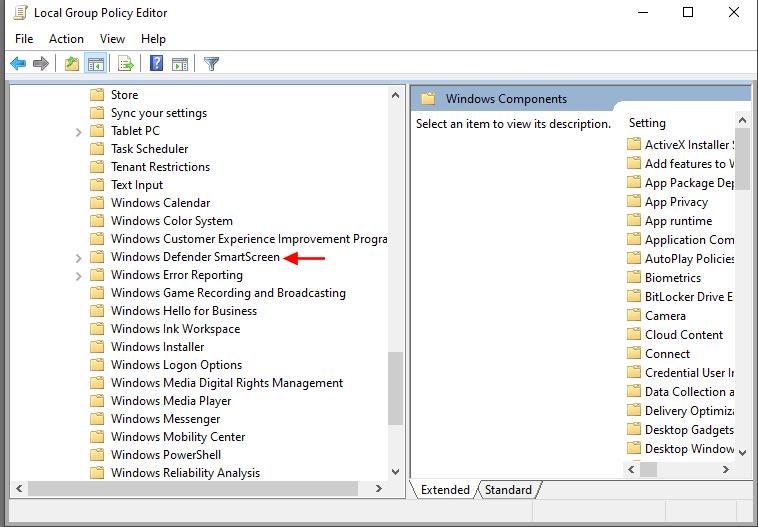Select Desktop Gadgets setting entry
Screen dimensions: 758x527
[689, 429]
